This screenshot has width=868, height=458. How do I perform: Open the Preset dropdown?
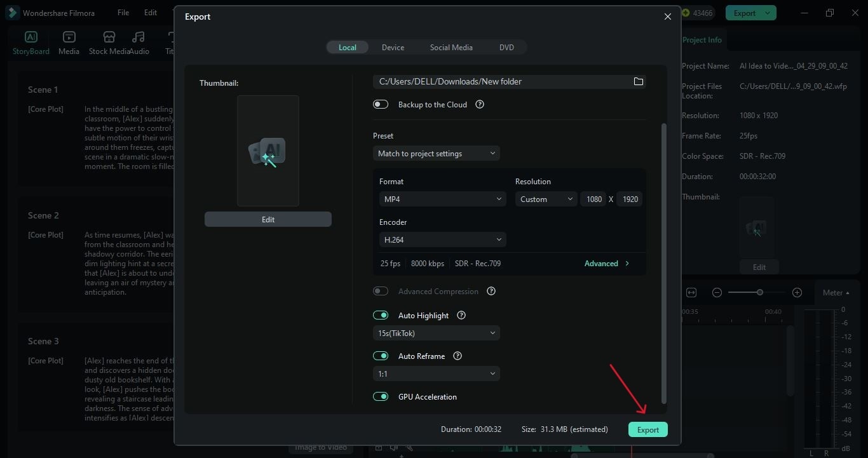coord(437,153)
